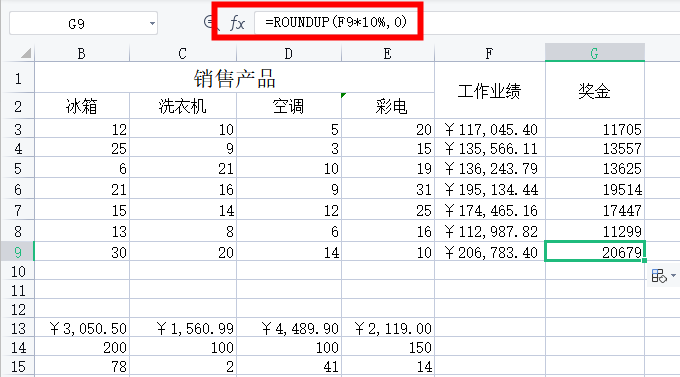This screenshot has height=377, width=680.
Task: Click cell with value 200
Action: tap(82, 347)
